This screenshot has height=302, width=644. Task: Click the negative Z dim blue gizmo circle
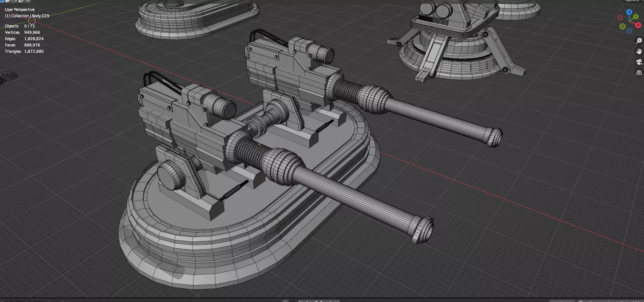[x=629, y=31]
